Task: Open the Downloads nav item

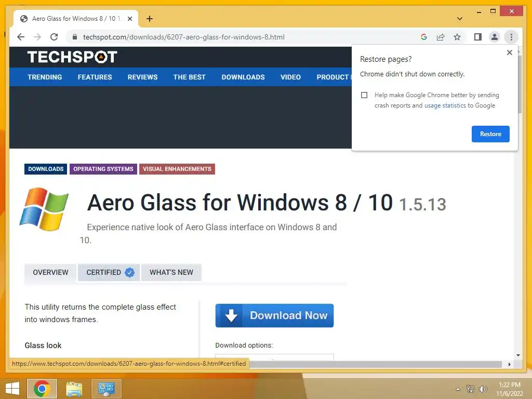Action: pyautogui.click(x=243, y=77)
